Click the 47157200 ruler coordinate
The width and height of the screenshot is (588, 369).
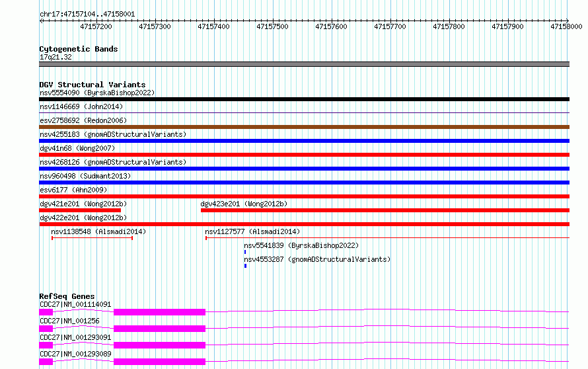[x=96, y=26]
